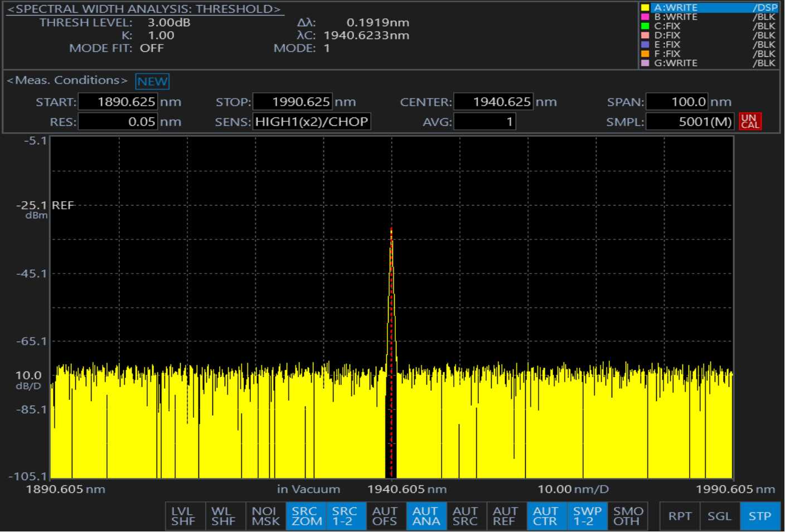Toggle AUT CTR auto center

point(545,516)
